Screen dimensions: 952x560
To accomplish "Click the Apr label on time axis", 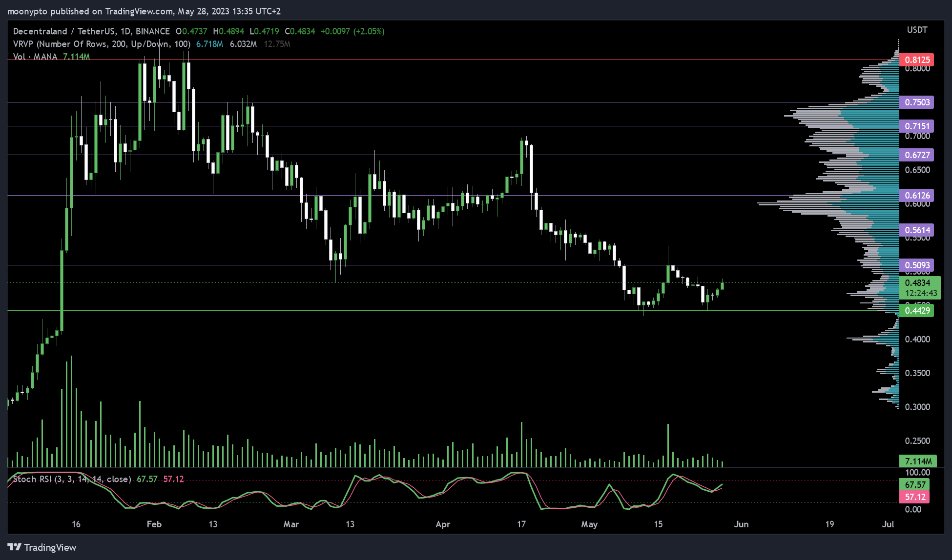I will point(443,524).
